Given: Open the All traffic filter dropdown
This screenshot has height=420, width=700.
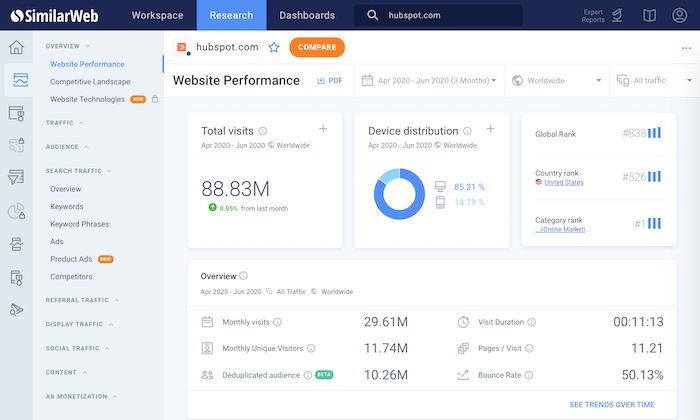Looking at the screenshot, I should click(650, 80).
